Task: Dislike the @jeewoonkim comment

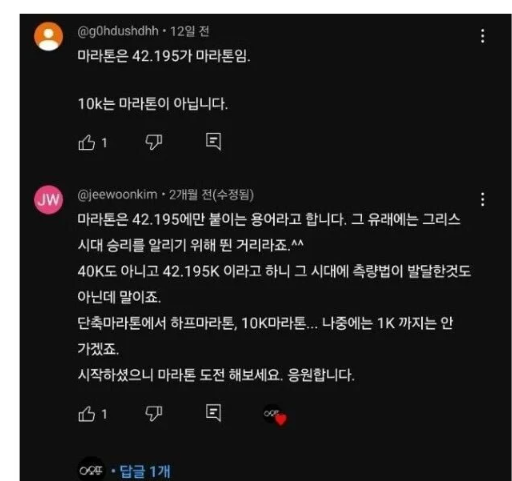Action: pos(154,413)
